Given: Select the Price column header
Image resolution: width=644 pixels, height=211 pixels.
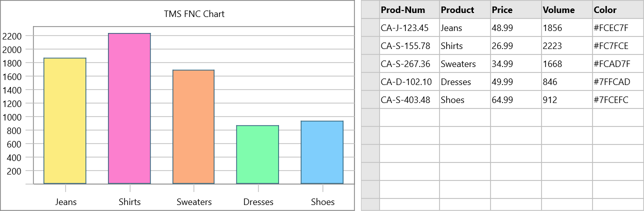Looking at the screenshot, I should pyautogui.click(x=516, y=9).
